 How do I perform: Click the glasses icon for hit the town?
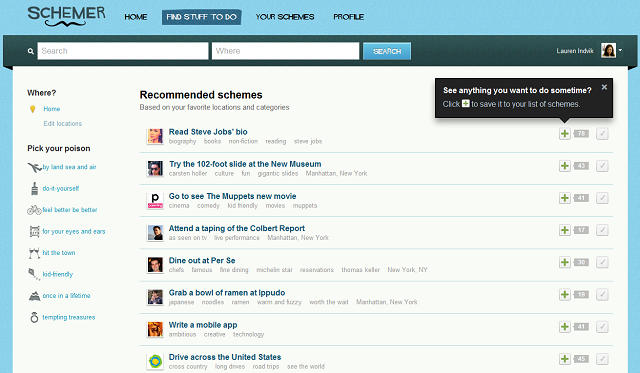(34, 253)
